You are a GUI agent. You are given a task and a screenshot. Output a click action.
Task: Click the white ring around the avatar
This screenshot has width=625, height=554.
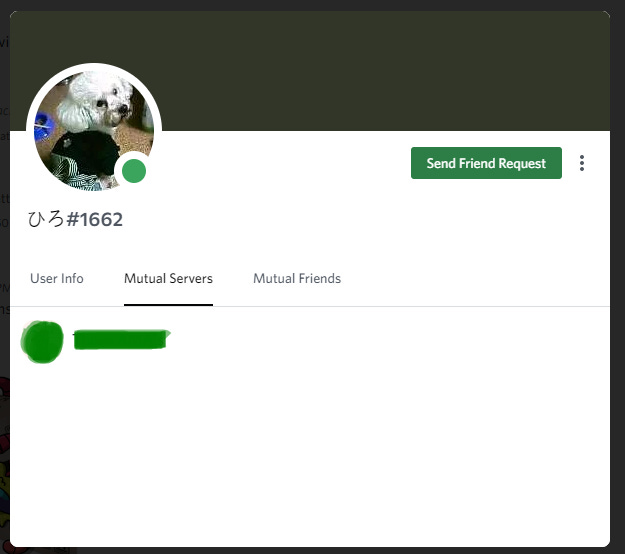click(94, 67)
